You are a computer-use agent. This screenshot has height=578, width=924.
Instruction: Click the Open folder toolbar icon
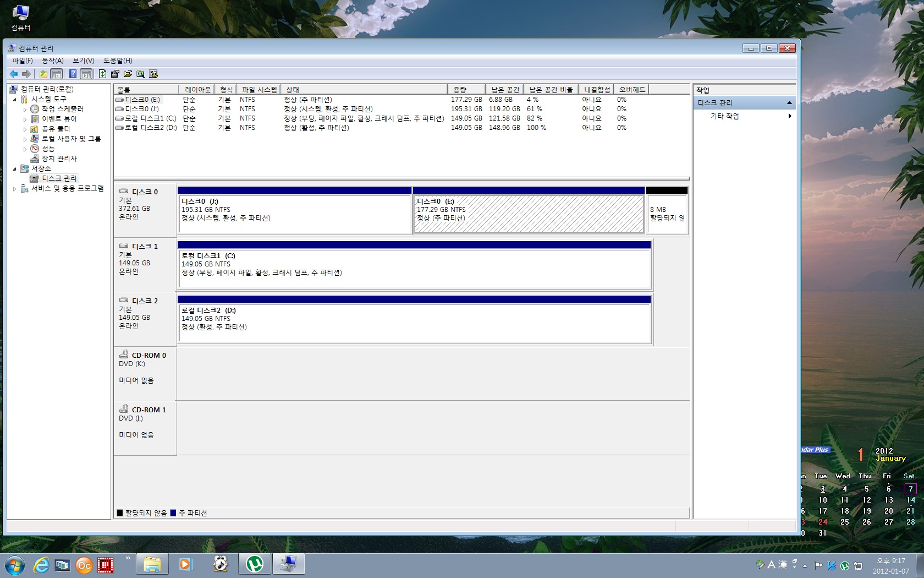[128, 74]
